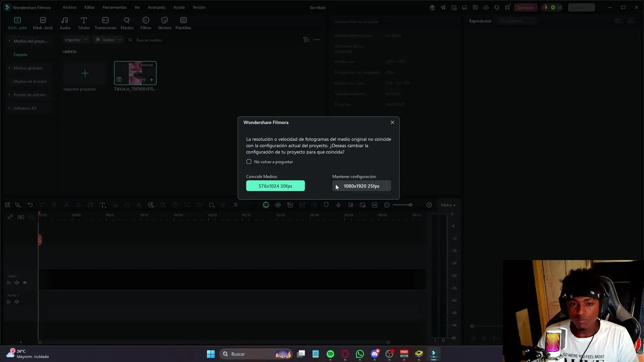Open the Editar menu
Screen dimensions: 644x362
pyautogui.click(x=90, y=8)
